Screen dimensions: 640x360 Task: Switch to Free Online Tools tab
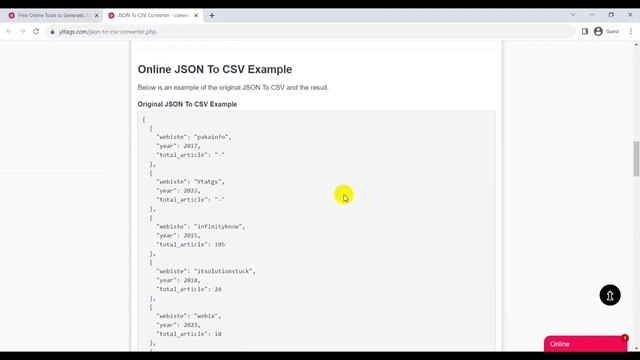[x=53, y=16]
